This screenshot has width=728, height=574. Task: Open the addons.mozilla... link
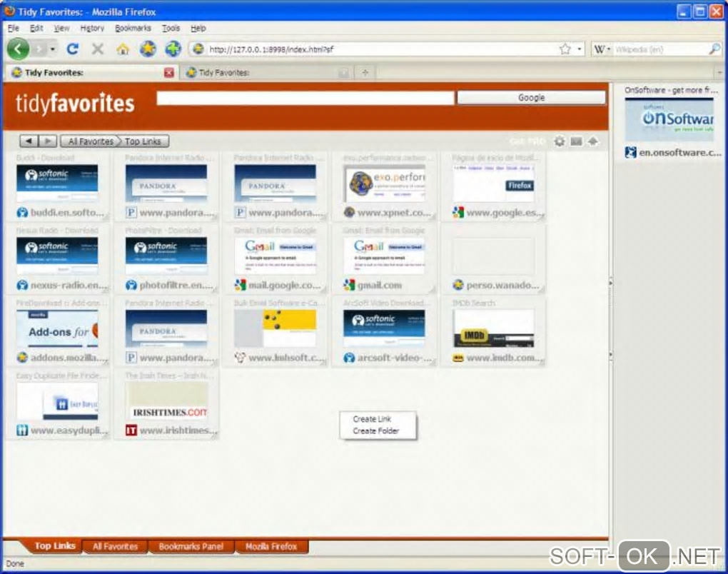69,358
